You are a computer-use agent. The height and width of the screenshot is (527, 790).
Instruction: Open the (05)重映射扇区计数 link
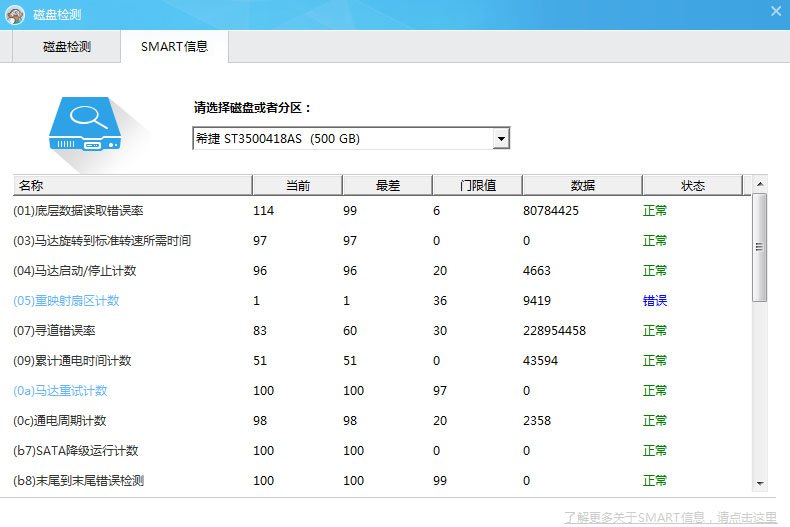(x=66, y=301)
